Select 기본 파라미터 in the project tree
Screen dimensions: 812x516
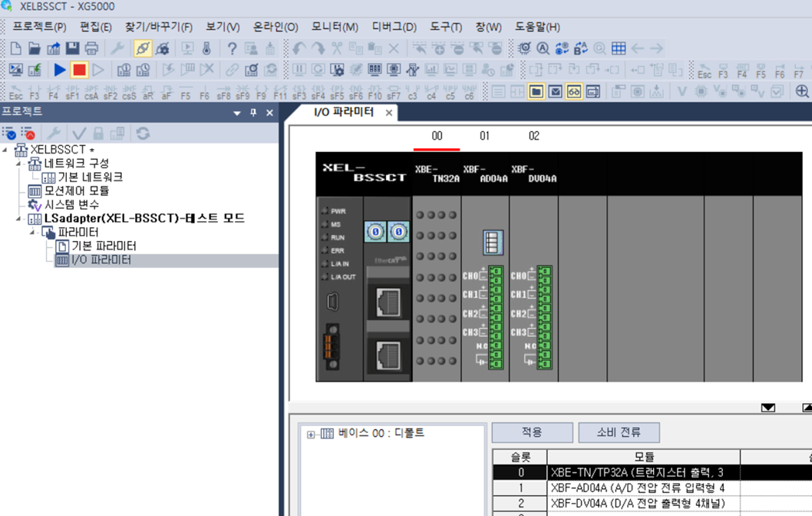point(104,246)
